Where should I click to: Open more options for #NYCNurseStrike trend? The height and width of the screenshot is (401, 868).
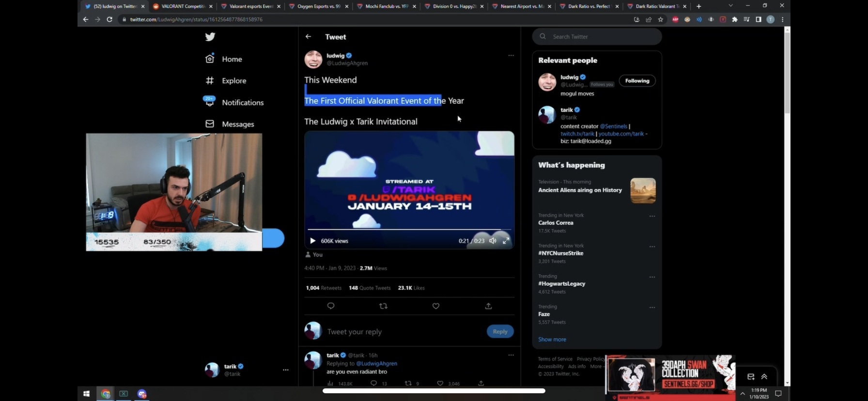pyautogui.click(x=652, y=247)
